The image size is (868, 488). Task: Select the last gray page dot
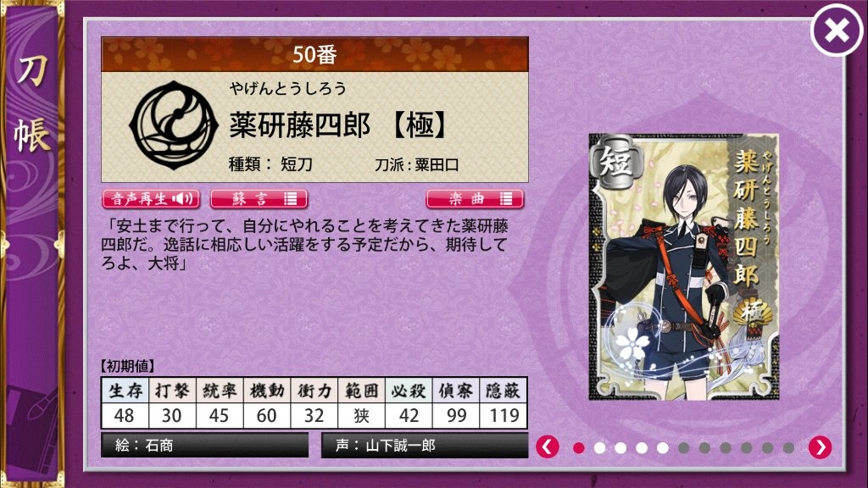pos(788,447)
